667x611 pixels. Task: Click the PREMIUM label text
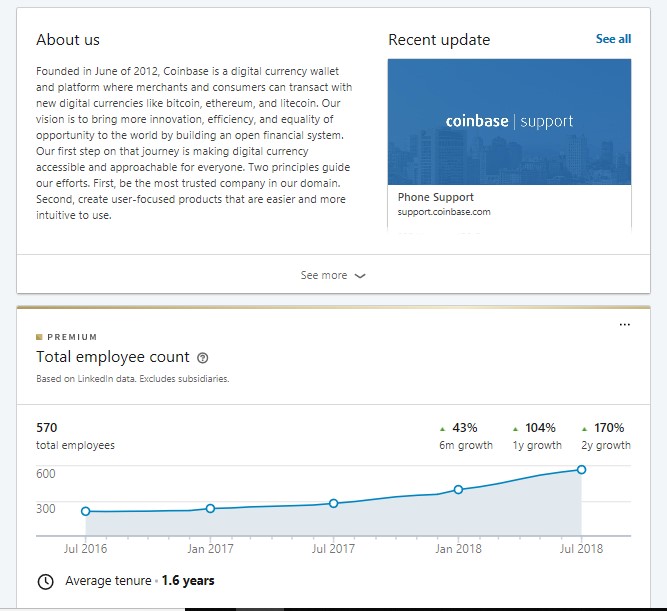click(x=72, y=337)
